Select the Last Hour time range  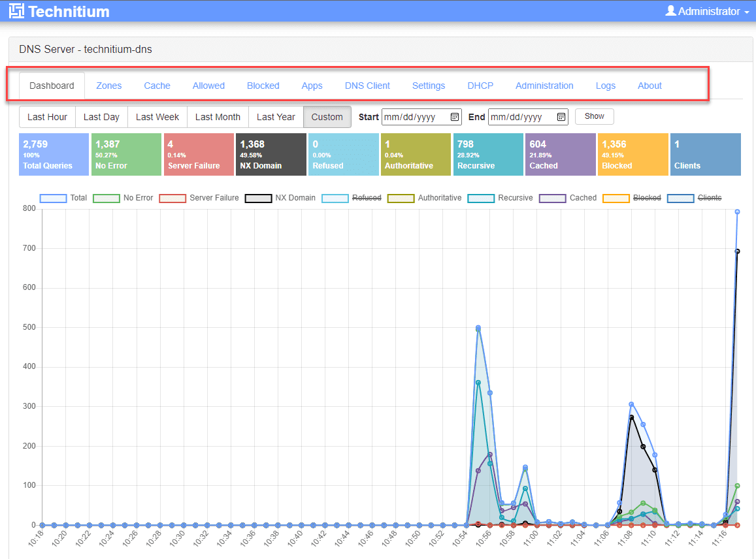48,117
